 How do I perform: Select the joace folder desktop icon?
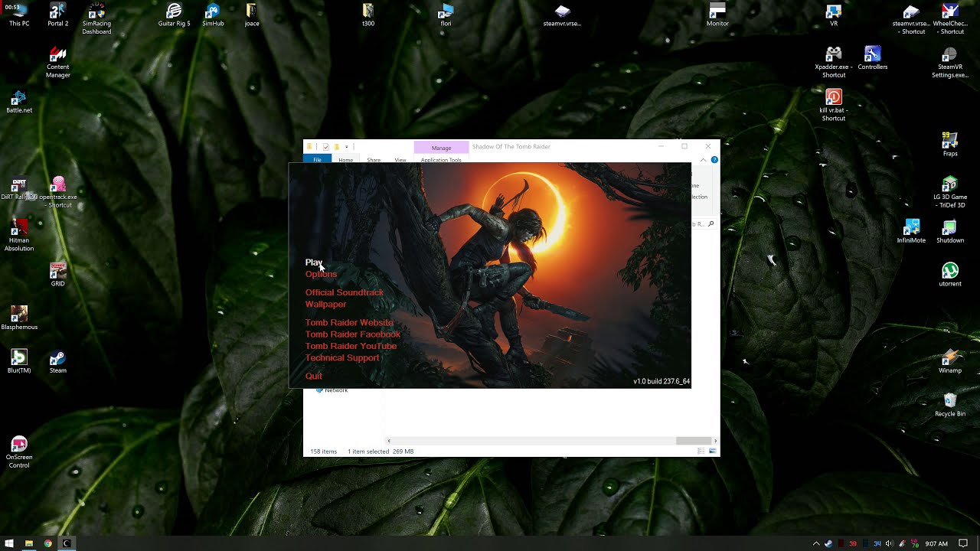coord(251,15)
